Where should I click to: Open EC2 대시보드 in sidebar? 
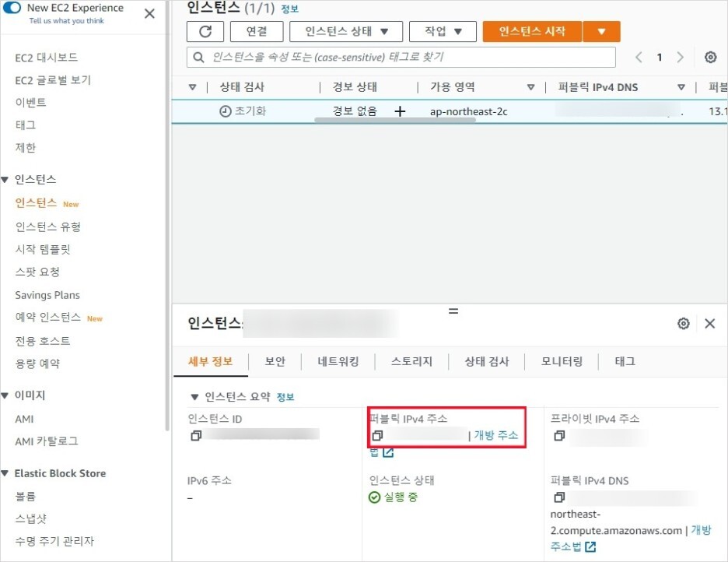click(47, 58)
